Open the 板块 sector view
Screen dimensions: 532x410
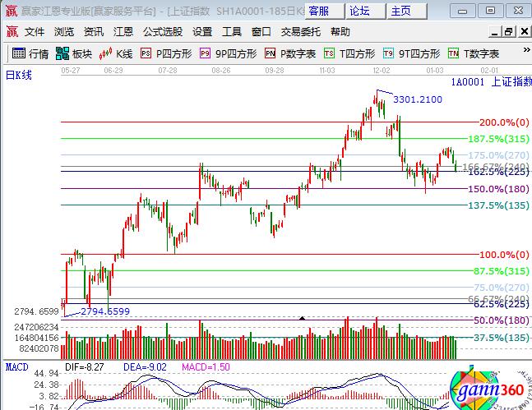tap(74, 54)
